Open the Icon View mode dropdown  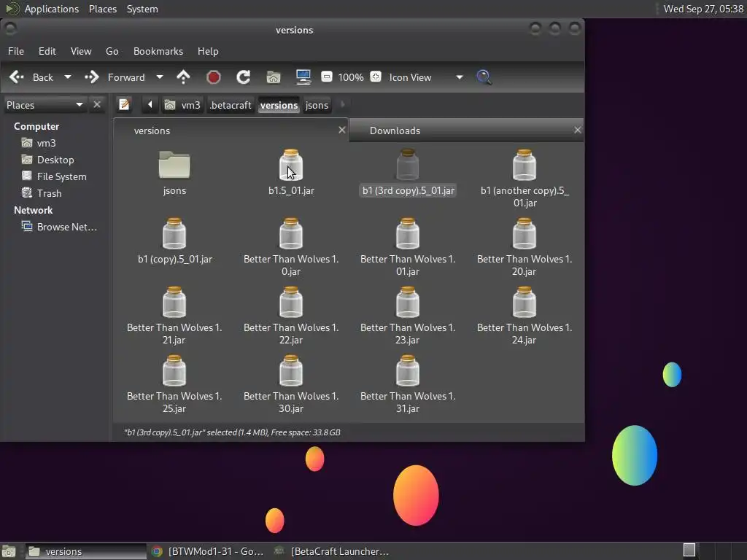426,77
